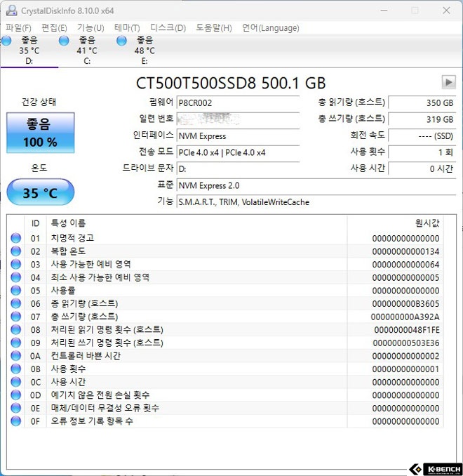Click the ID column header
Viewport: 463px width, 476px height.
tap(35, 223)
